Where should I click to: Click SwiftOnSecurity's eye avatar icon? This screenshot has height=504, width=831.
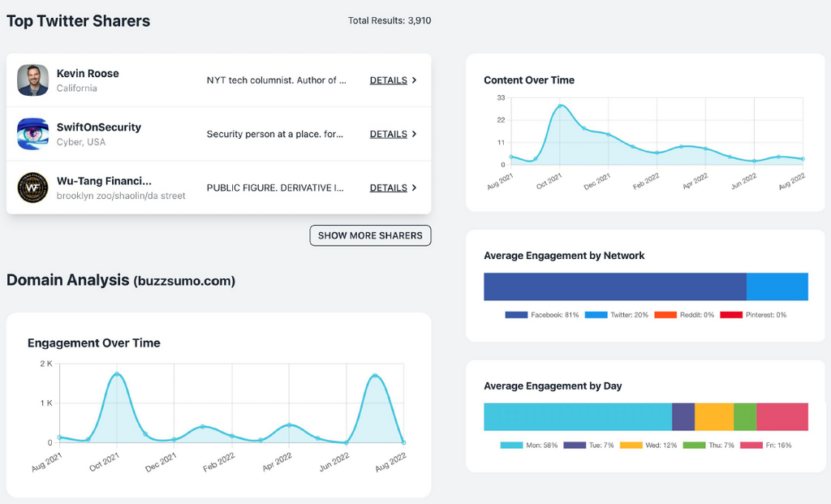33,134
